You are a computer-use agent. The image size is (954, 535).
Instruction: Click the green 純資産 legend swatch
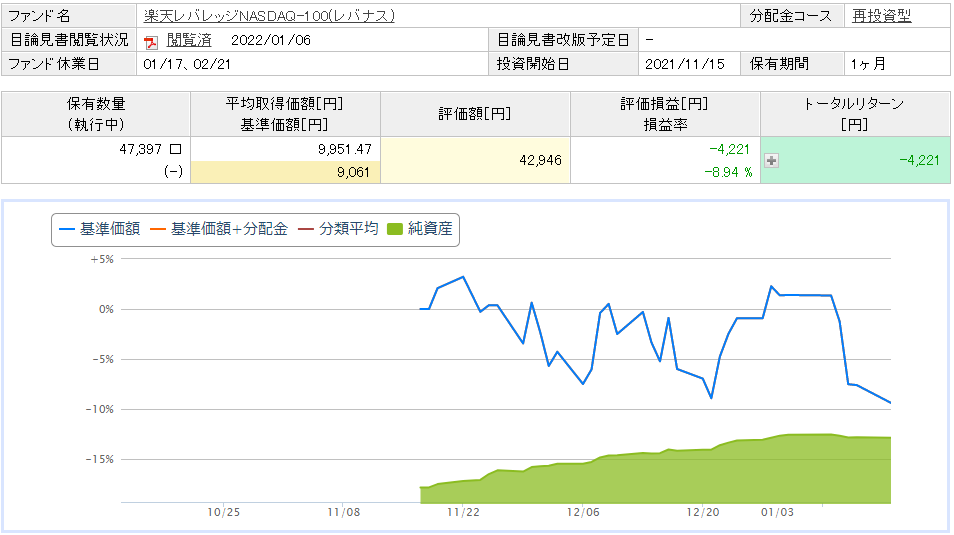click(395, 229)
